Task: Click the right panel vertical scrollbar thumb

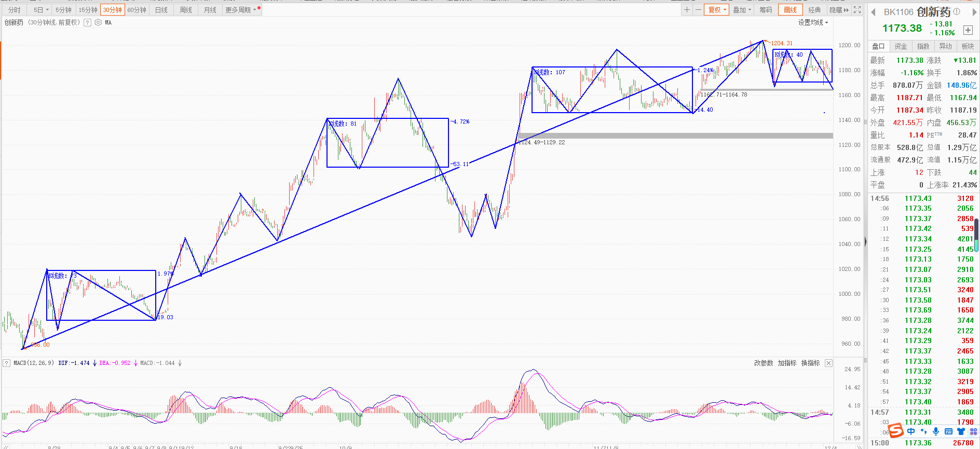Action: coord(976,235)
